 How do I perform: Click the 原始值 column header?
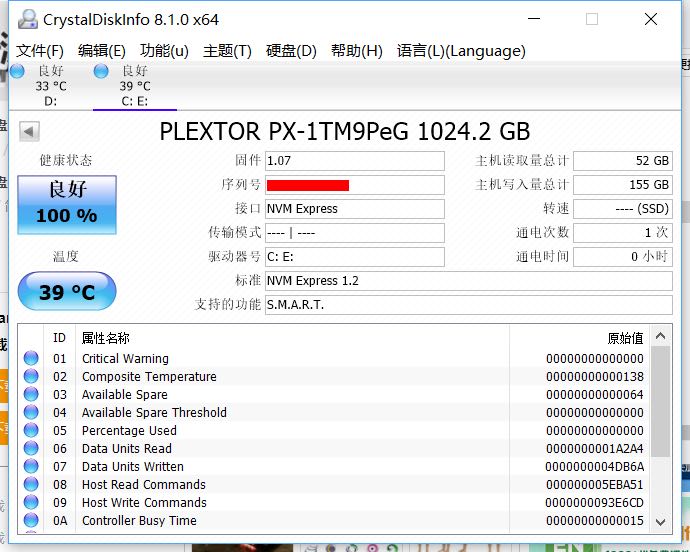625,338
